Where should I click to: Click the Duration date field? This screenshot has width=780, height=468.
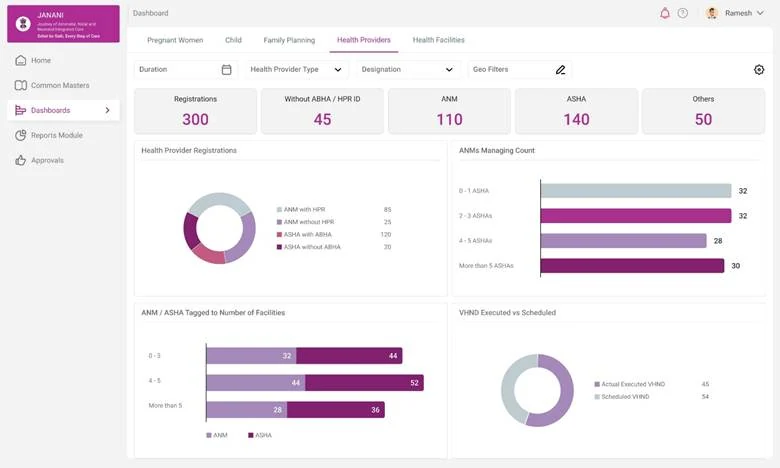coord(186,70)
